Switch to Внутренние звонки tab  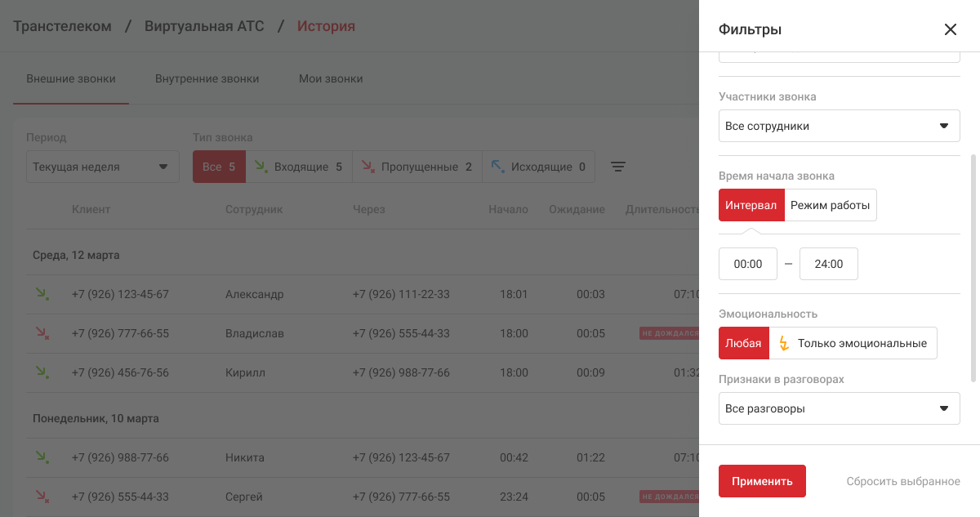tap(207, 79)
